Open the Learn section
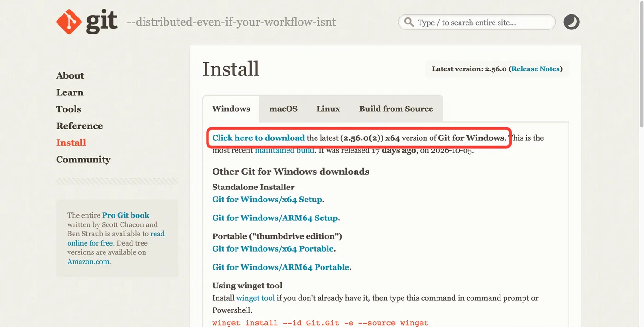Viewport: 644px width, 327px height. pos(70,92)
